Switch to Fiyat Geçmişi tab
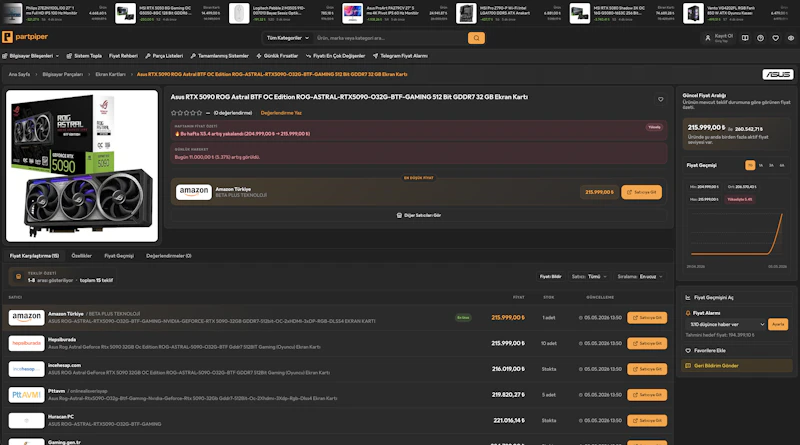Screen dimensions: 800x445 pos(119,256)
